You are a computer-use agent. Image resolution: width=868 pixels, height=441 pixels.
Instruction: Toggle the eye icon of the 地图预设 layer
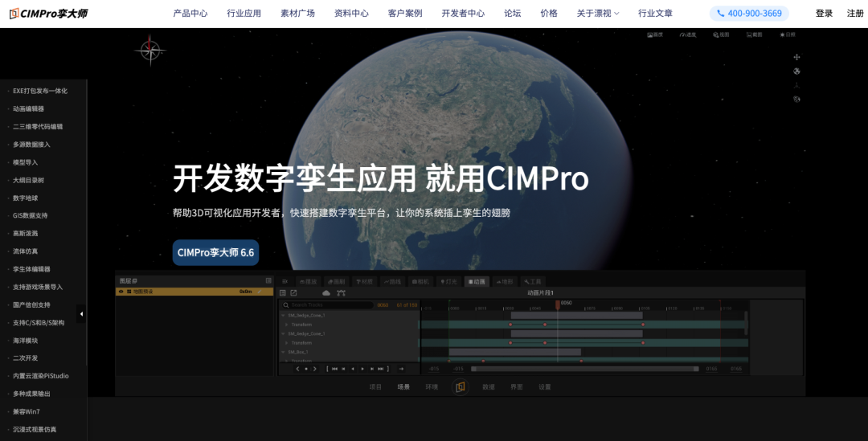pos(121,292)
